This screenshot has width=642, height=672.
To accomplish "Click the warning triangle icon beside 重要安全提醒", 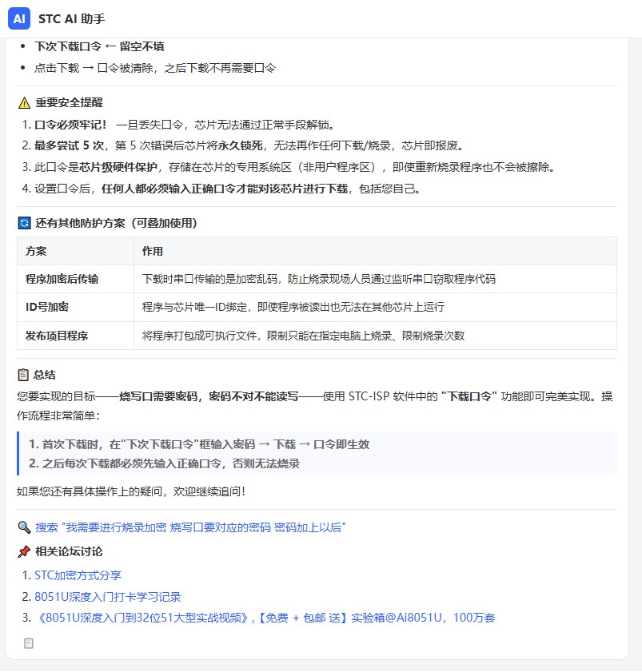I will (x=25, y=103).
